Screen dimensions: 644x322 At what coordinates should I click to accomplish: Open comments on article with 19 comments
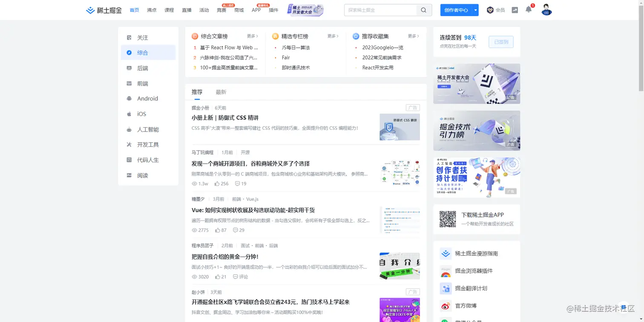tap(238, 184)
